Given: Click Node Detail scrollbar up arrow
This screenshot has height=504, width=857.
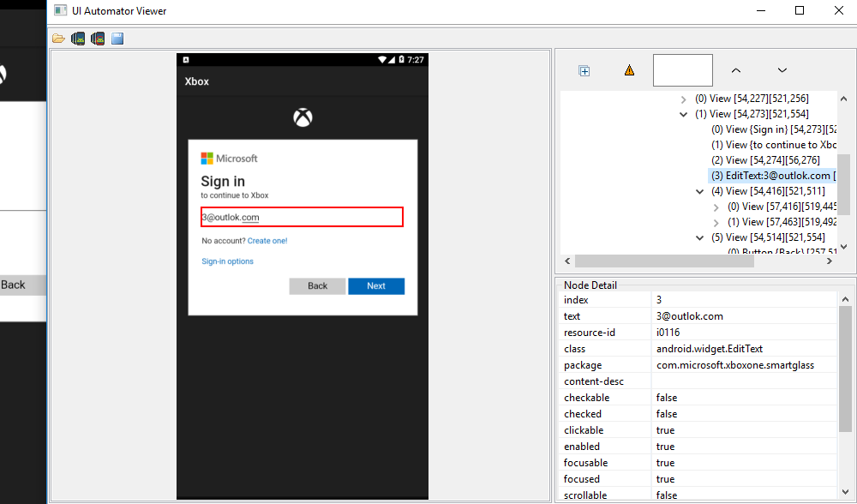Looking at the screenshot, I should click(x=845, y=299).
